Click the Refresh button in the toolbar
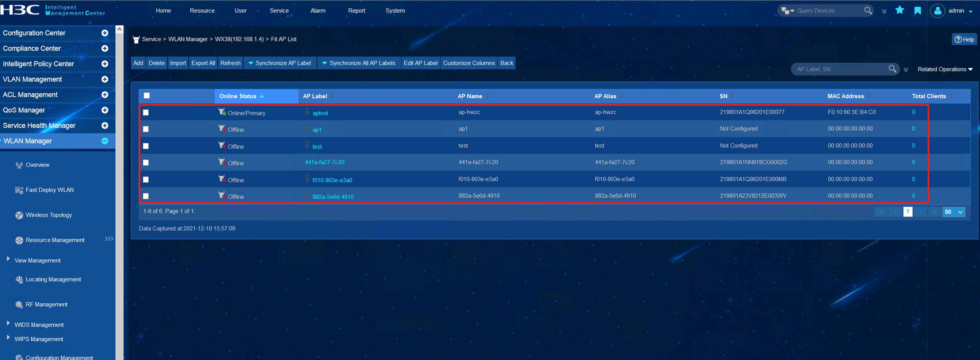The image size is (980, 360). coord(230,63)
